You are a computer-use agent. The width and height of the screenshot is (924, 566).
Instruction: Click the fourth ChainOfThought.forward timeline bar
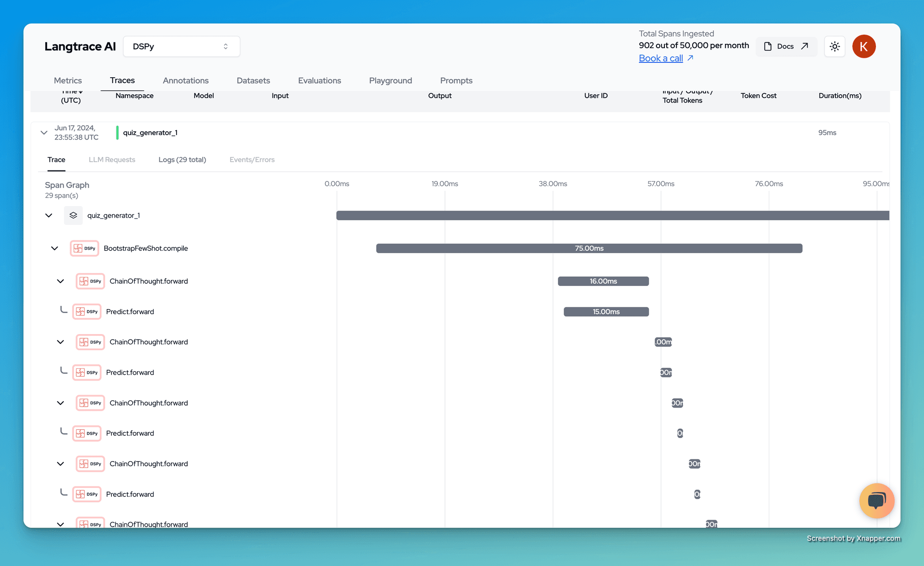tap(694, 464)
